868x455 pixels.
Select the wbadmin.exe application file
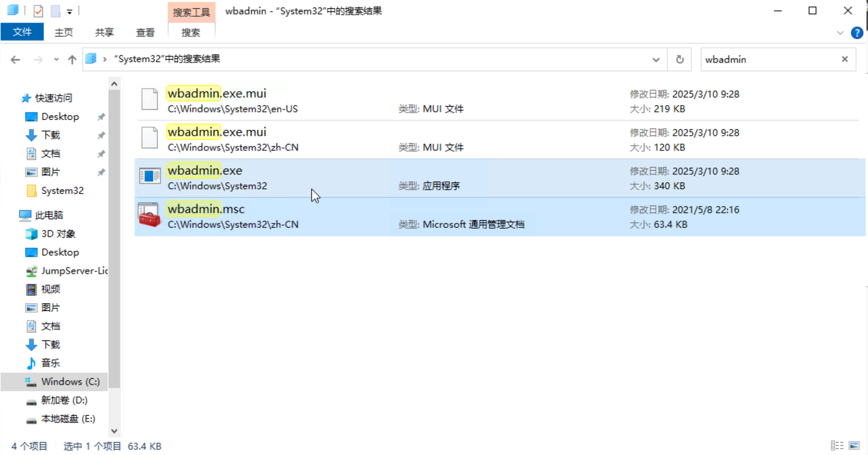(x=500, y=178)
